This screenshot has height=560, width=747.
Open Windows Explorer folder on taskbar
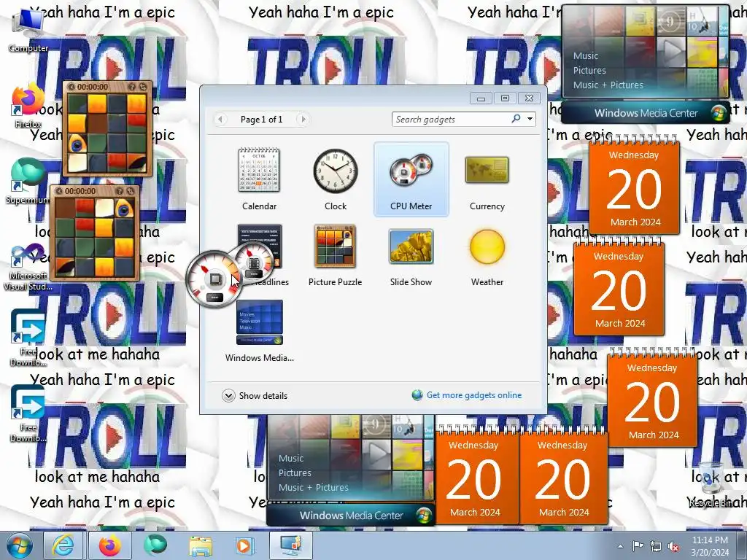(x=201, y=545)
